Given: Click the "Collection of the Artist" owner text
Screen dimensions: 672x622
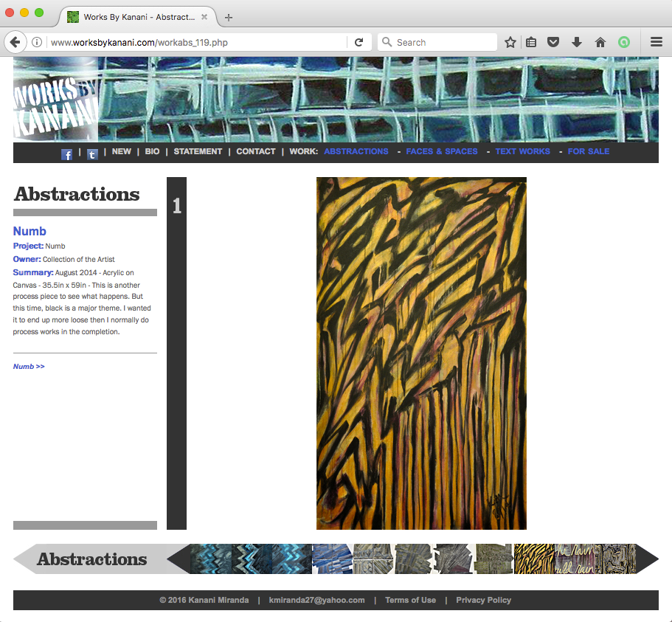Looking at the screenshot, I should pyautogui.click(x=78, y=259).
